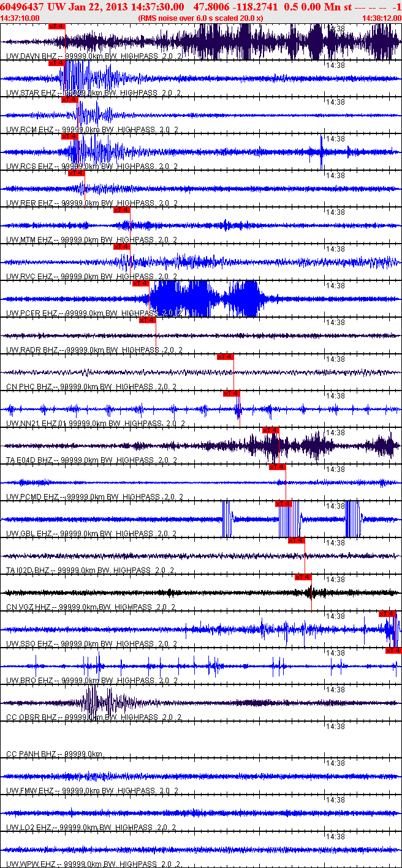402x868 pixels.
Task: Select the 'TA I02D BHZ' trace label
Action: coord(28,571)
